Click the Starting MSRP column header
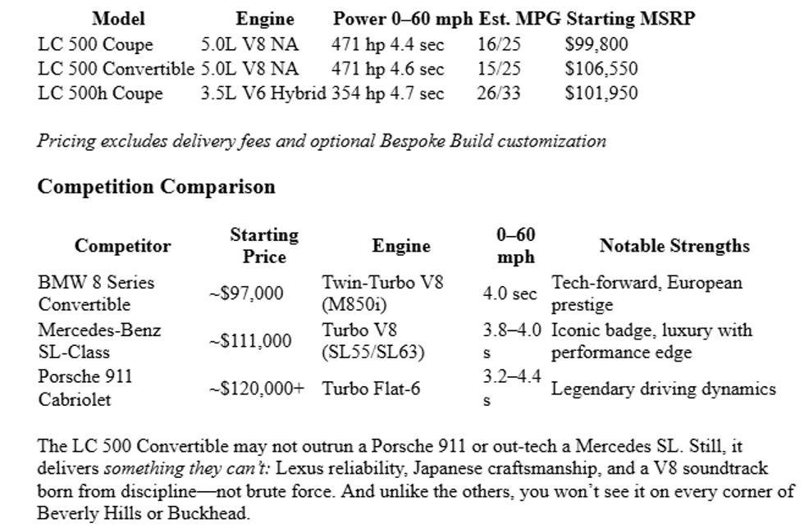Screen dimensions: 804x532 630,19
